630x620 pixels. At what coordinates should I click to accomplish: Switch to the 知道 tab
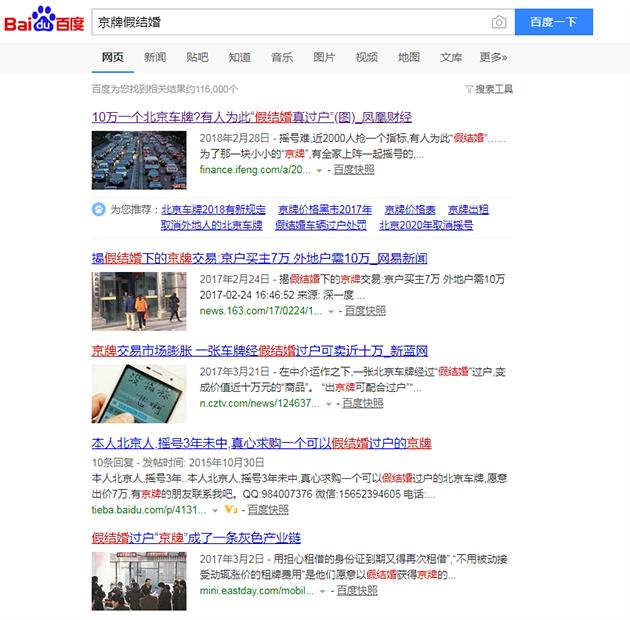[239, 57]
